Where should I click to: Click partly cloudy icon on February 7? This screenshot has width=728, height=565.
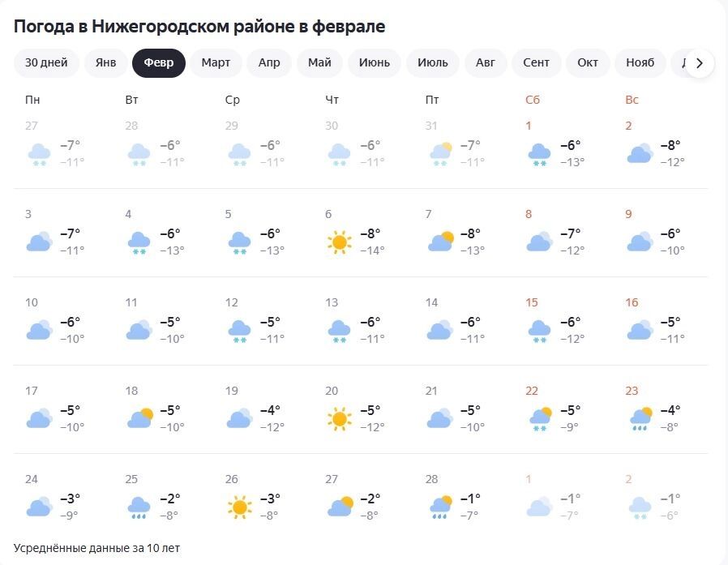pyautogui.click(x=440, y=242)
